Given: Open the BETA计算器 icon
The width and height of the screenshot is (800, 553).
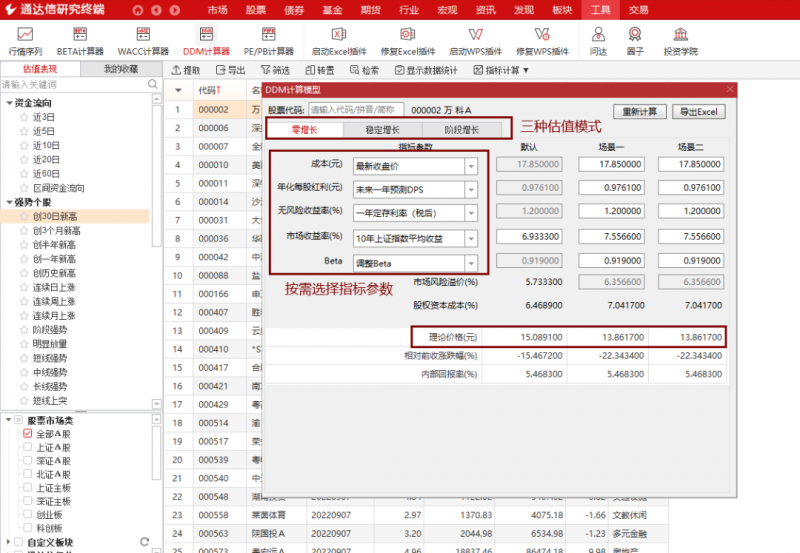Looking at the screenshot, I should click(80, 41).
